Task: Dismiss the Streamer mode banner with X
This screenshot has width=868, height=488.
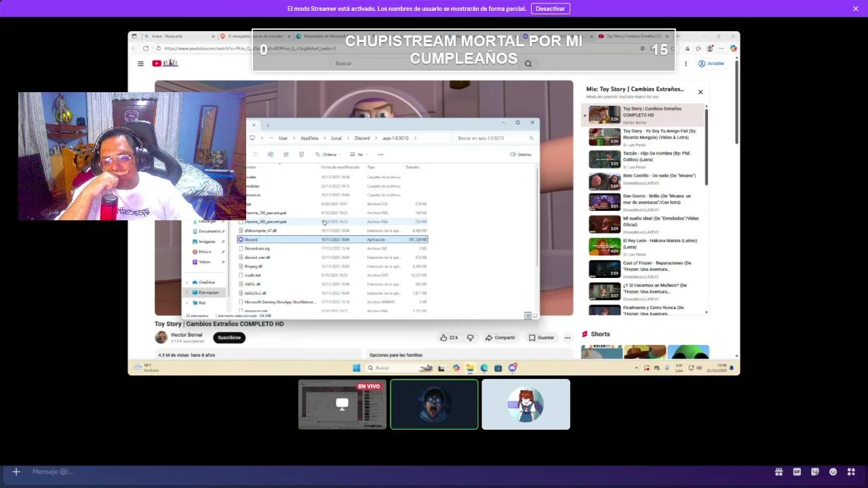Action: coord(856,9)
